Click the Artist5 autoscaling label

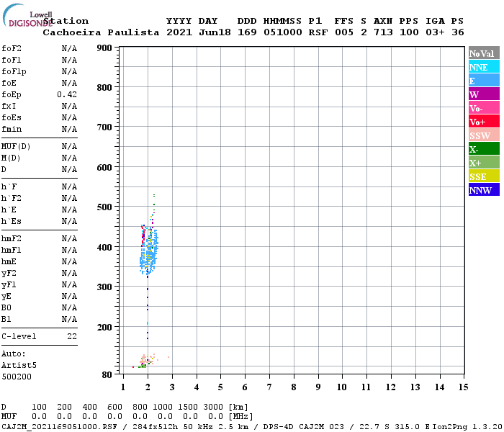click(x=19, y=366)
